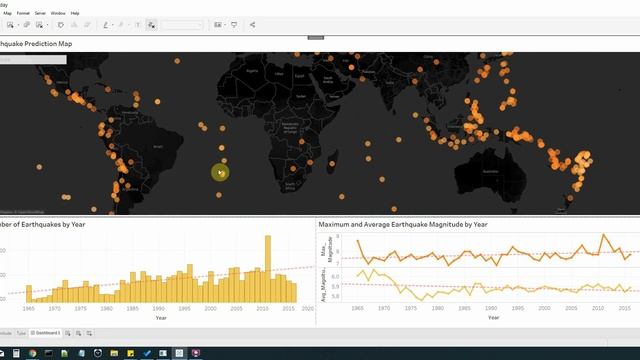Open the Clear Sheet dropdown arrow

(47, 25)
